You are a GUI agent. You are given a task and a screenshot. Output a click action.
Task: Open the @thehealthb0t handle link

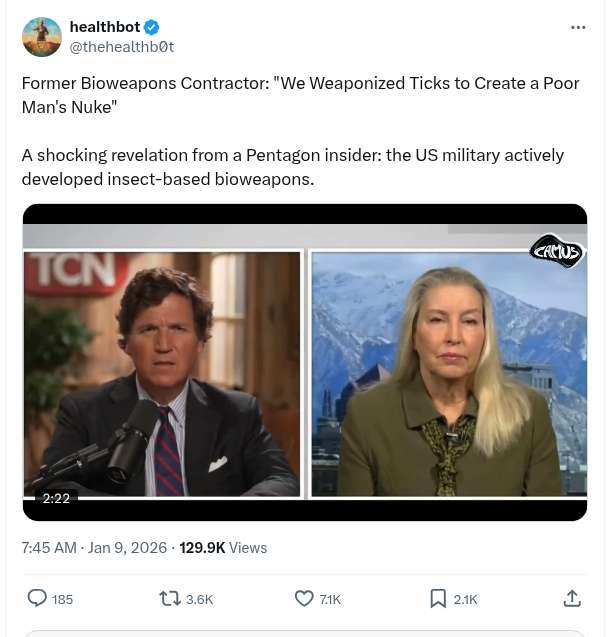[x=121, y=46]
